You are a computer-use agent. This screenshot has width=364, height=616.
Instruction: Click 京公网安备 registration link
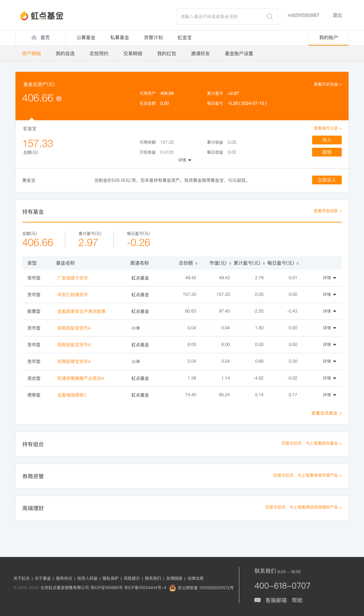[x=206, y=588]
